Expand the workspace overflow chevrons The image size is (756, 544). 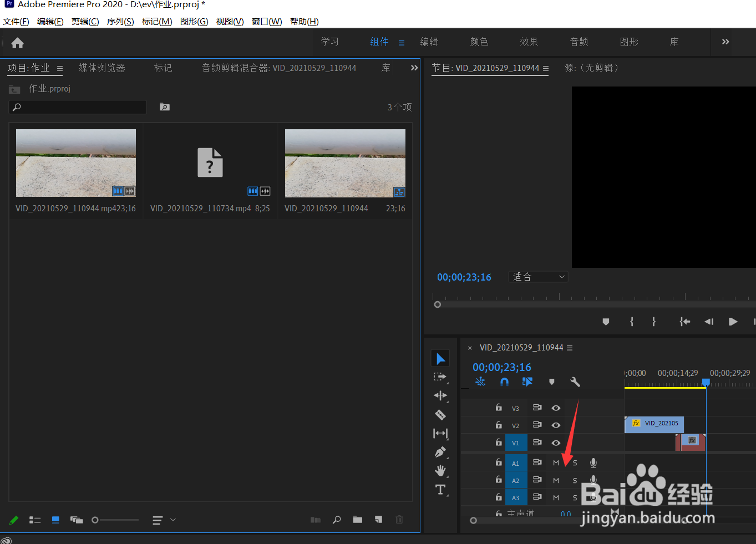[x=725, y=42]
